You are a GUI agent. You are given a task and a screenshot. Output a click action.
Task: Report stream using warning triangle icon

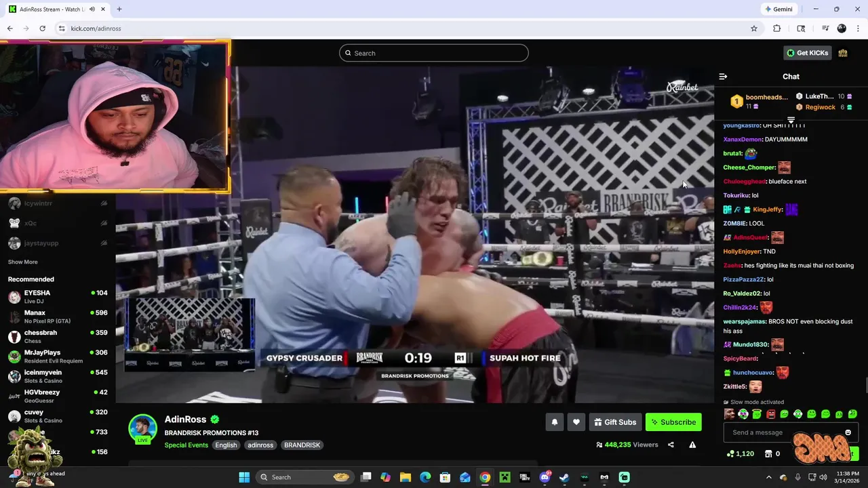(692, 445)
